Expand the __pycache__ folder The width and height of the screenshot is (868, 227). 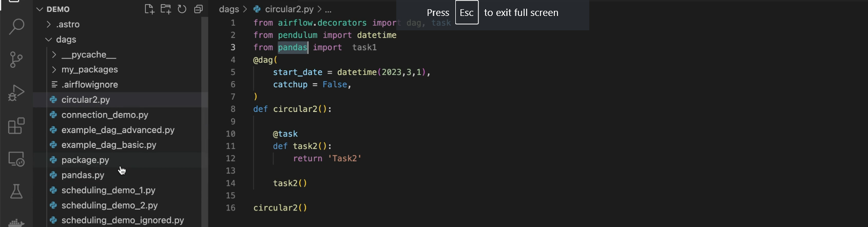(88, 54)
